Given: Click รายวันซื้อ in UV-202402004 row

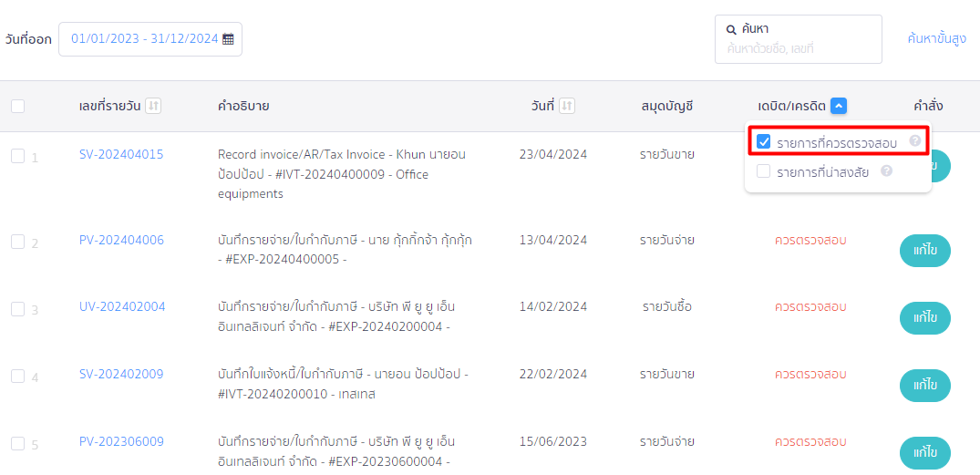Looking at the screenshot, I should pos(667,307).
